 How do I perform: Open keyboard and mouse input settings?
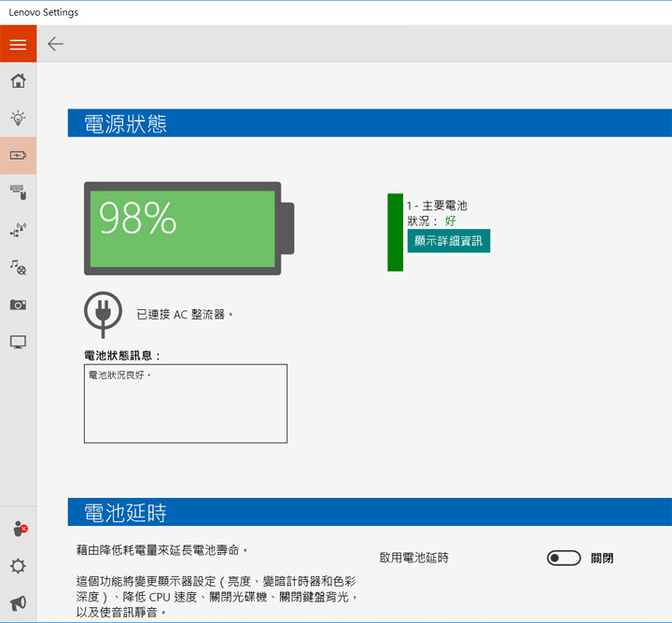click(x=18, y=192)
